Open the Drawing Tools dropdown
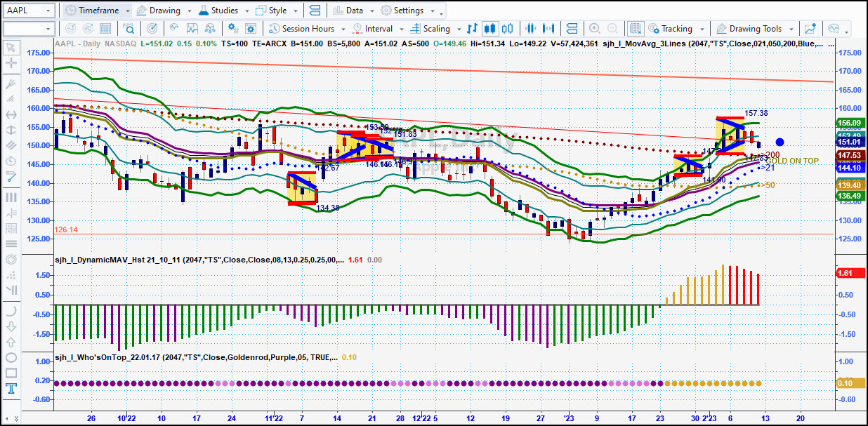This screenshot has width=868, height=426. pyautogui.click(x=754, y=29)
